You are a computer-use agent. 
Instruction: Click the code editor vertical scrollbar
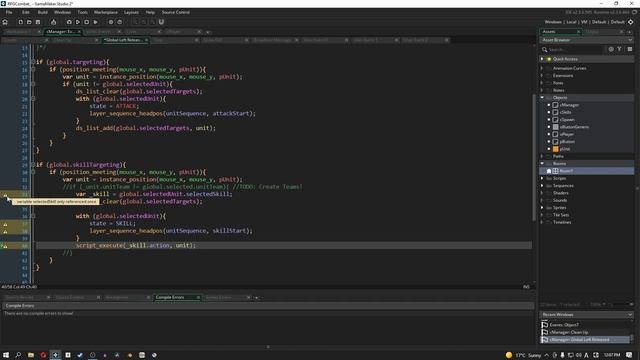tap(534, 158)
